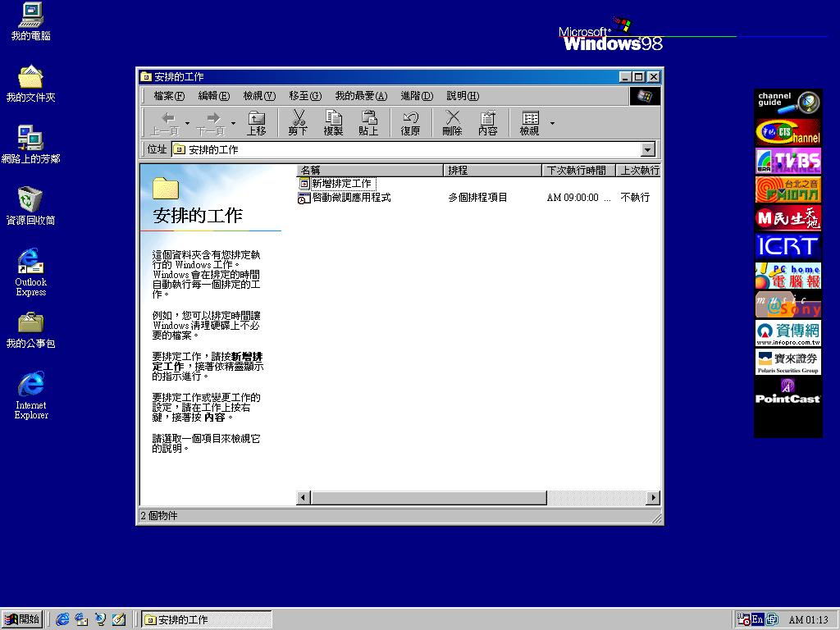This screenshot has height=630, width=840.
Task: Click the Task Scheduler tray icon
Action: pyautogui.click(x=743, y=619)
